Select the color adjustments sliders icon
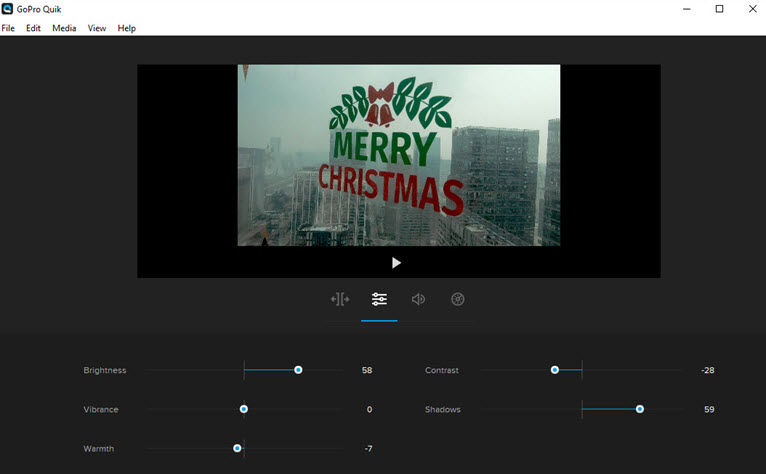 coord(379,299)
